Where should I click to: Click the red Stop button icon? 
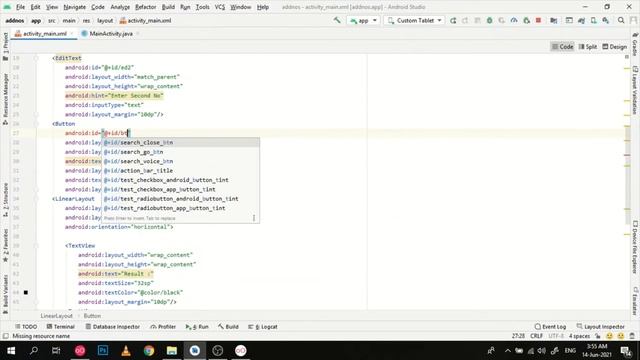click(538, 20)
